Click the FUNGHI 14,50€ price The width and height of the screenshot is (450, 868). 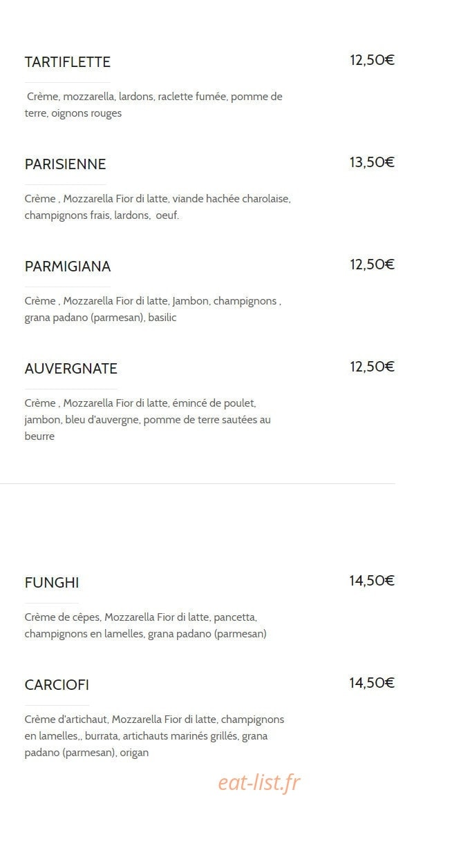click(x=372, y=581)
